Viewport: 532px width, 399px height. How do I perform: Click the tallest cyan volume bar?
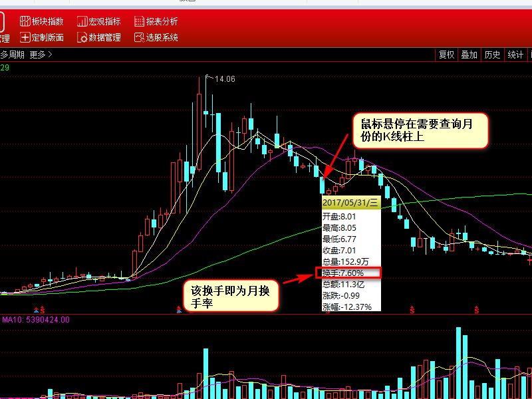click(x=458, y=362)
